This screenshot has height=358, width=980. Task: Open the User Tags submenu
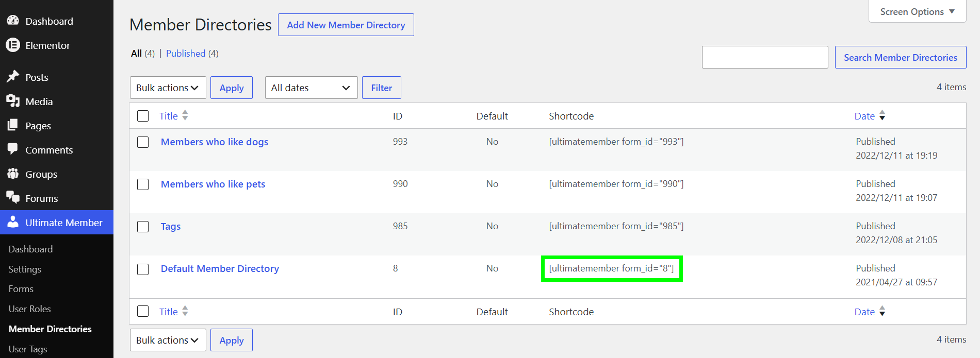click(28, 349)
